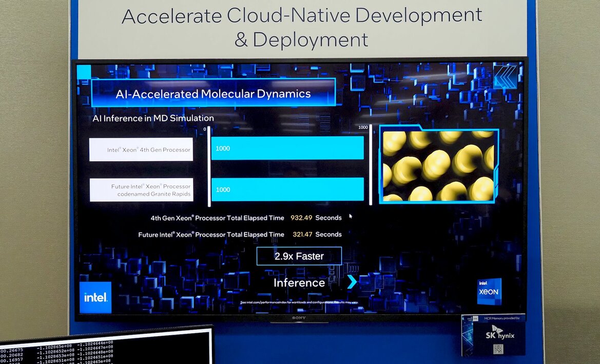Click the SK hynix logo card

pos(494,335)
